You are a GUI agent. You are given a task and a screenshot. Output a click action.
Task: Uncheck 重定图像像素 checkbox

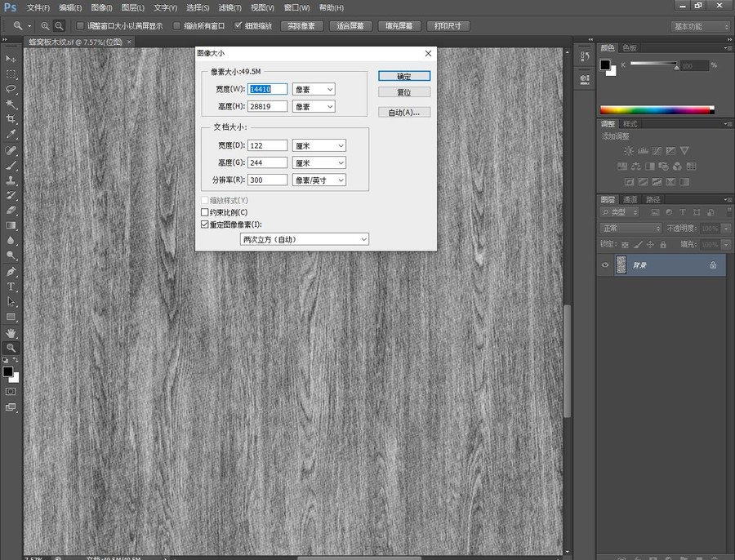(x=205, y=224)
